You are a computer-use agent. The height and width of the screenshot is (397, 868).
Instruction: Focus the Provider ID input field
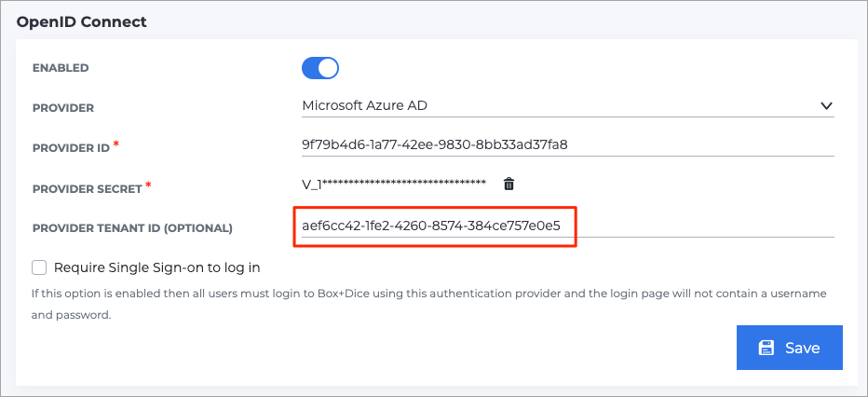pyautogui.click(x=568, y=145)
